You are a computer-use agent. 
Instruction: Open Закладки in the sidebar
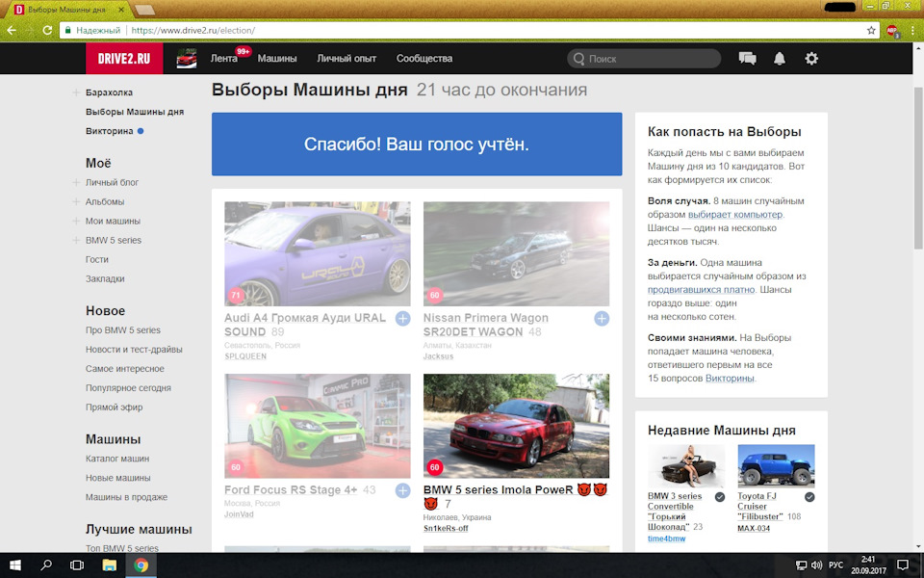pos(105,279)
